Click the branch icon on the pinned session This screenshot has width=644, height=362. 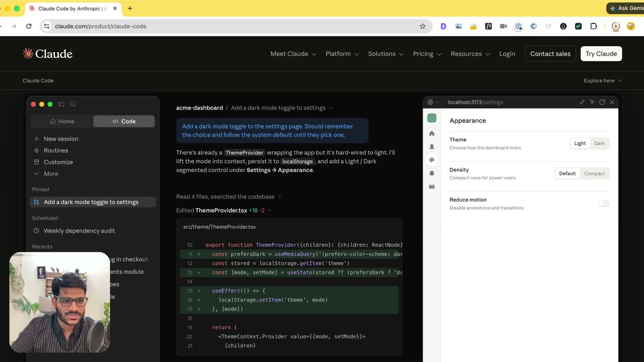[36, 202]
